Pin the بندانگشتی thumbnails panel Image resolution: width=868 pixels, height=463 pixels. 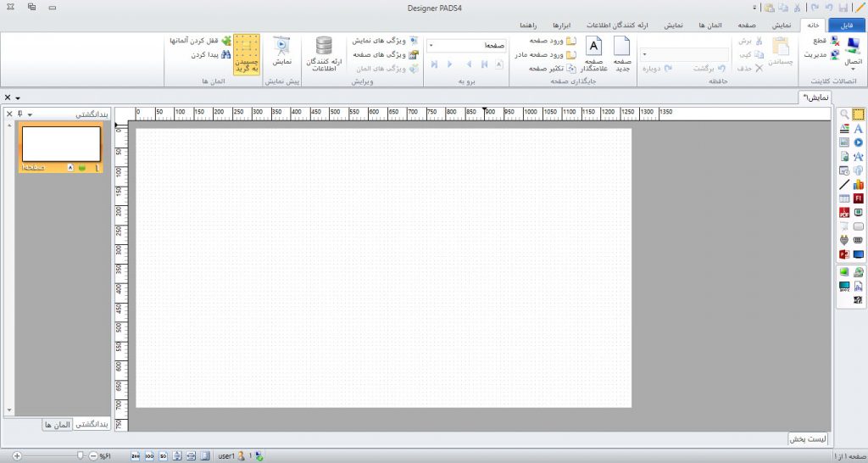coord(19,114)
